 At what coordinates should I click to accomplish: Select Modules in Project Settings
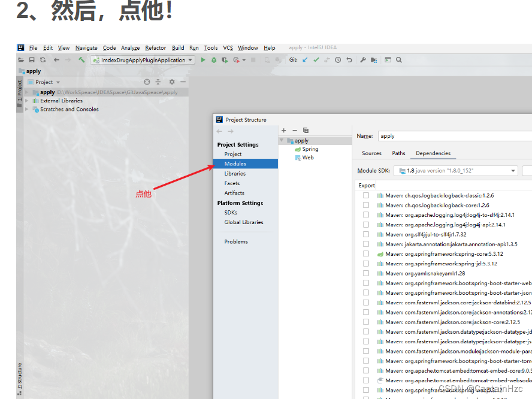[x=246, y=164]
